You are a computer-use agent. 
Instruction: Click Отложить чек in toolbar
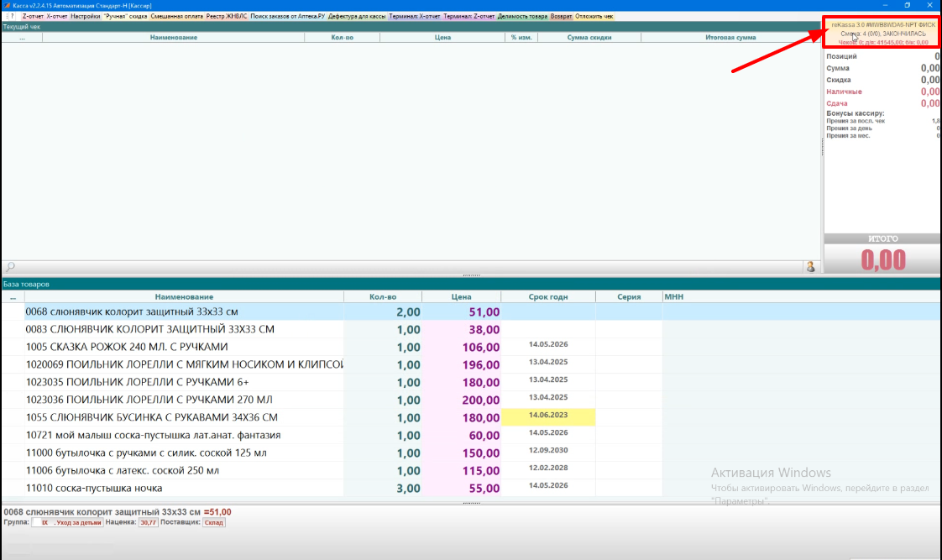click(x=594, y=16)
